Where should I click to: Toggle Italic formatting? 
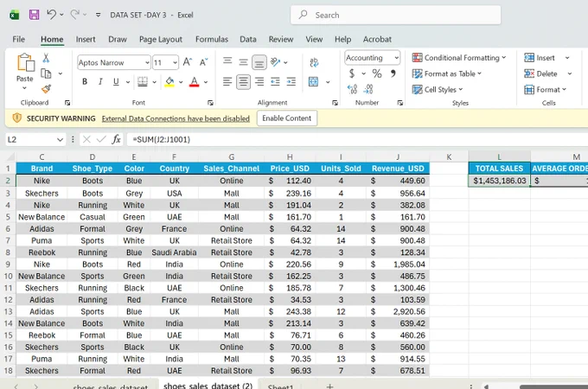(x=100, y=82)
